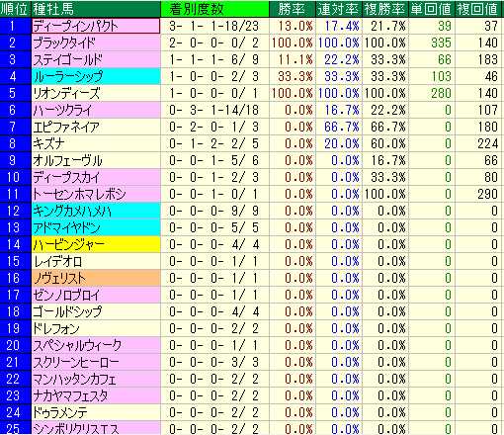This screenshot has height=435, width=504.
Task: Click the 107 複回値 value for ハーツクライ
Action: [479, 110]
